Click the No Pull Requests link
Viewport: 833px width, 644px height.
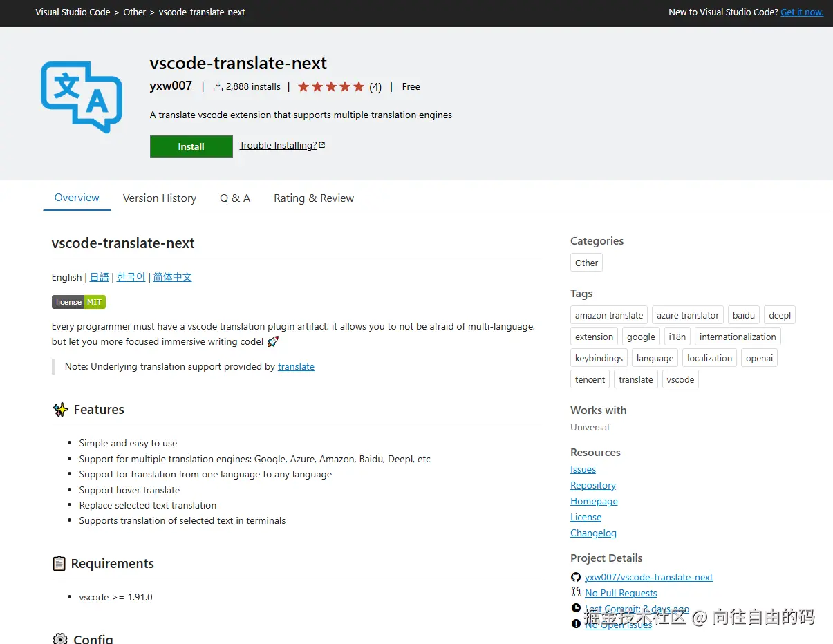[621, 593]
